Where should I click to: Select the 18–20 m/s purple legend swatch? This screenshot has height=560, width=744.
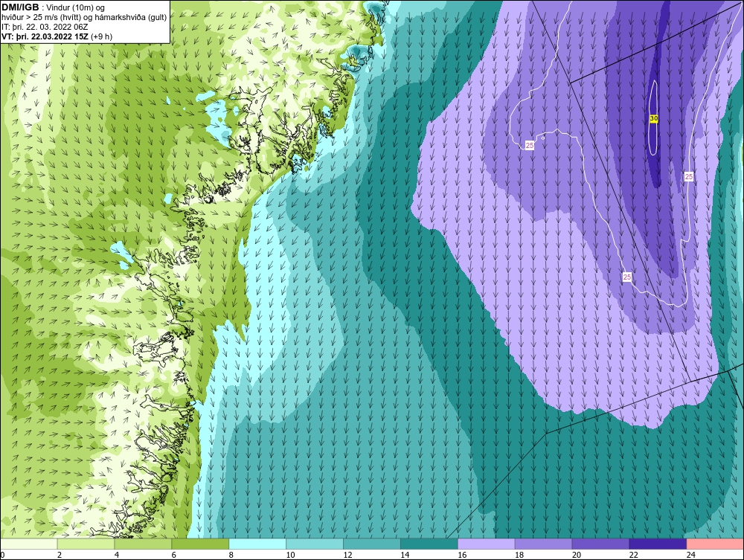click(x=543, y=544)
